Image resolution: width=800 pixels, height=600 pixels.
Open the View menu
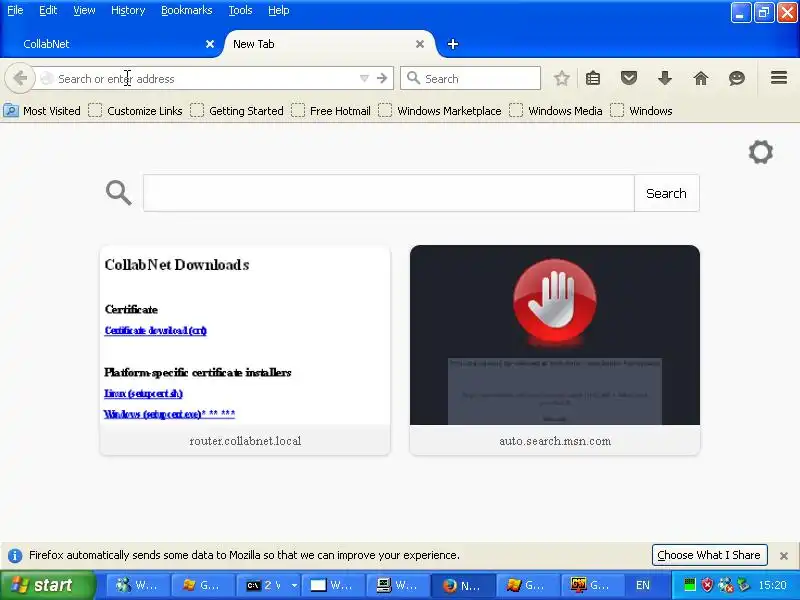(84, 10)
